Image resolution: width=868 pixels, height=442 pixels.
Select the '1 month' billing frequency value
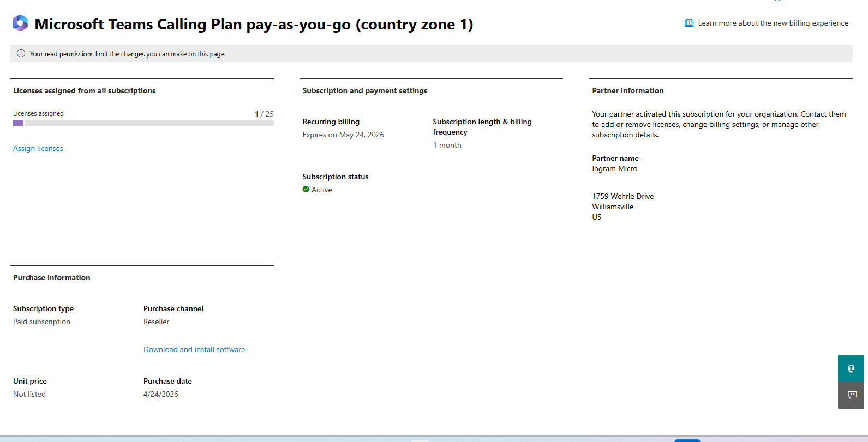[x=447, y=145]
